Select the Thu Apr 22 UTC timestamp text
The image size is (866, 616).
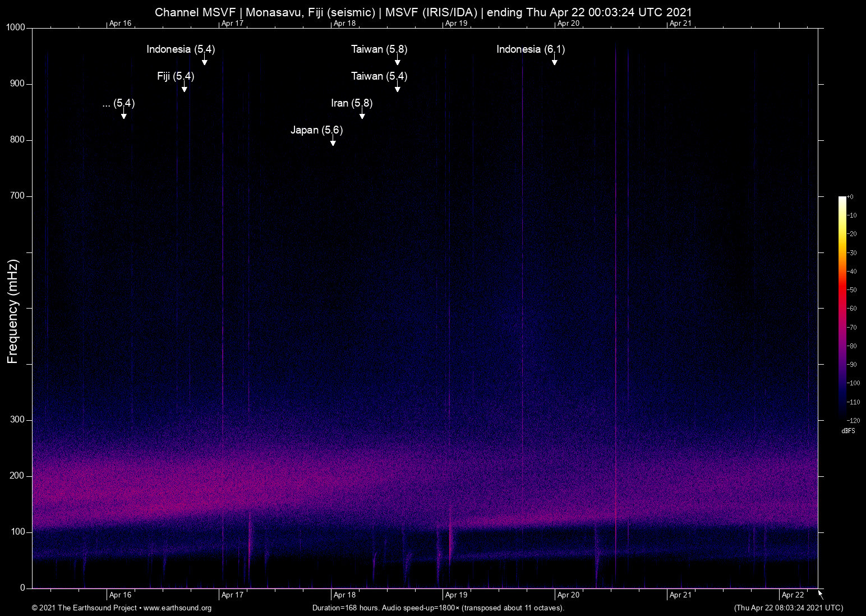tap(788, 608)
